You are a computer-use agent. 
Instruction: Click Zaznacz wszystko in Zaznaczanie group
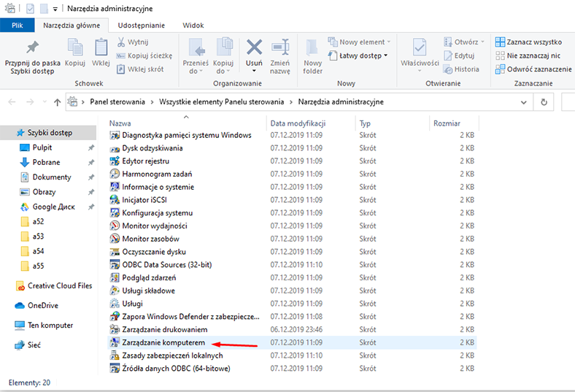[x=528, y=42]
